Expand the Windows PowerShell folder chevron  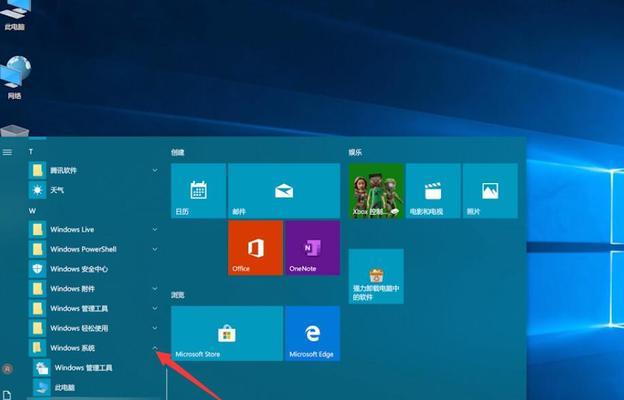click(x=155, y=249)
